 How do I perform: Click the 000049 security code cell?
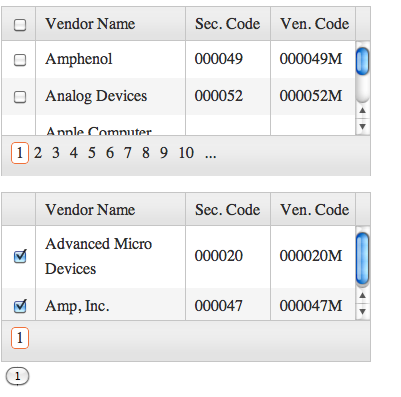(x=228, y=59)
